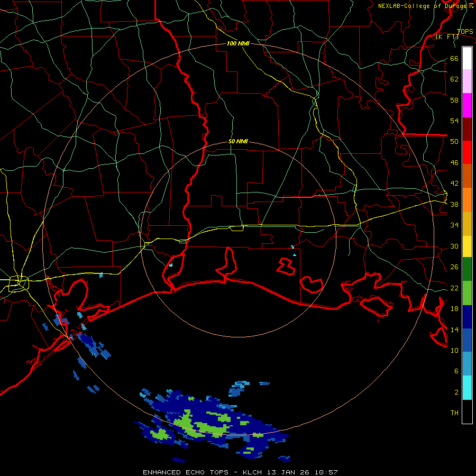Click the legend value 42
The width and height of the screenshot is (476, 476).
point(454,183)
